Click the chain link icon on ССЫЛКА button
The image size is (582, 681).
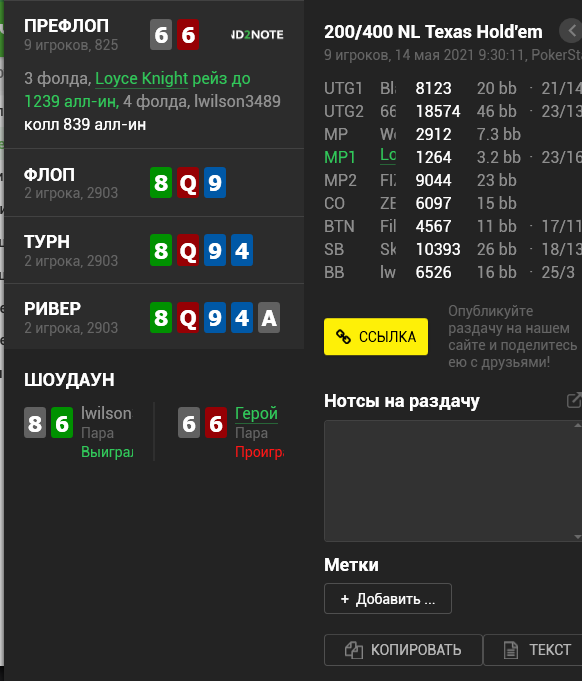[343, 337]
